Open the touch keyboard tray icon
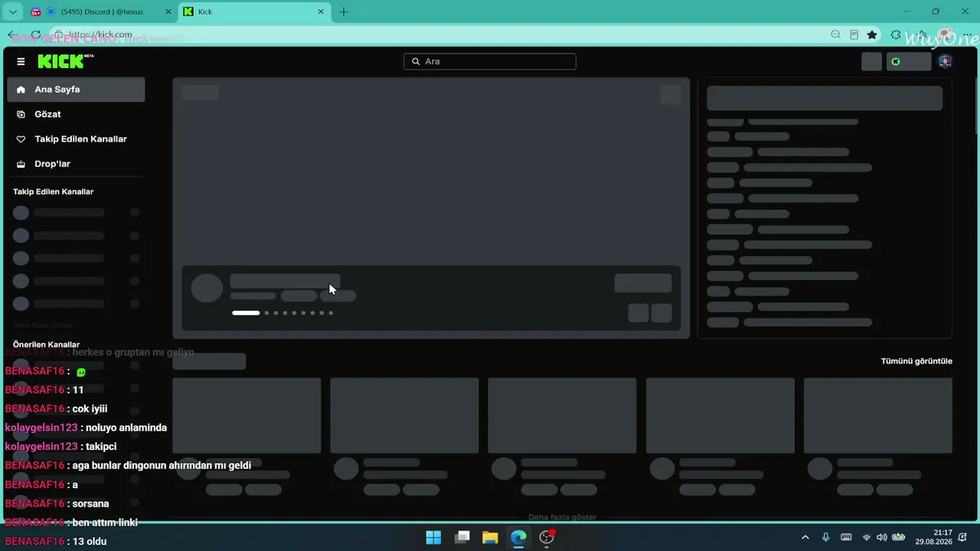This screenshot has width=980, height=551. pos(846,537)
